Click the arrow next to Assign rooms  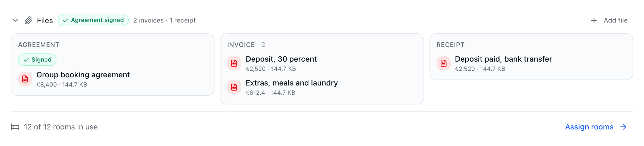click(x=624, y=127)
